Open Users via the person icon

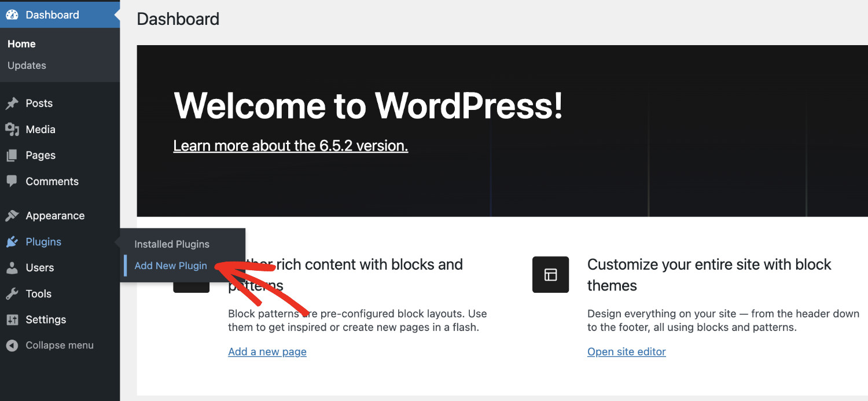(12, 267)
